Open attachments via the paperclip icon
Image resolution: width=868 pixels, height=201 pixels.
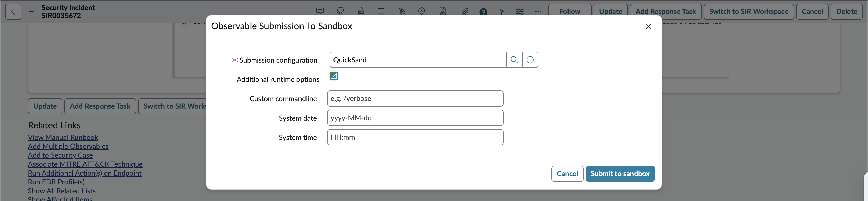point(465,11)
